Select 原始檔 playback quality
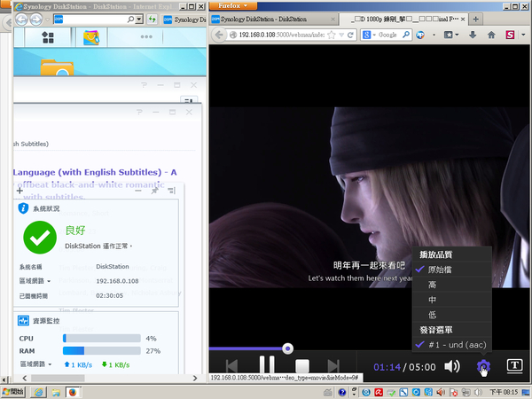 point(444,269)
